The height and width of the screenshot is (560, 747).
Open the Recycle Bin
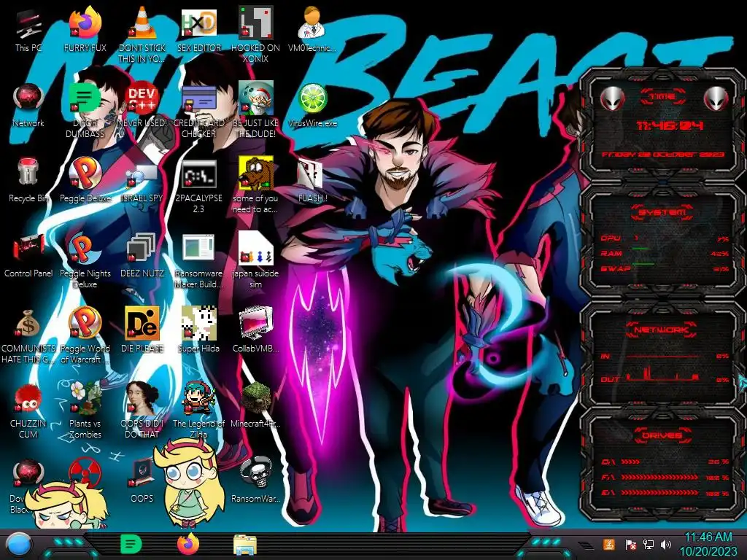(28, 180)
